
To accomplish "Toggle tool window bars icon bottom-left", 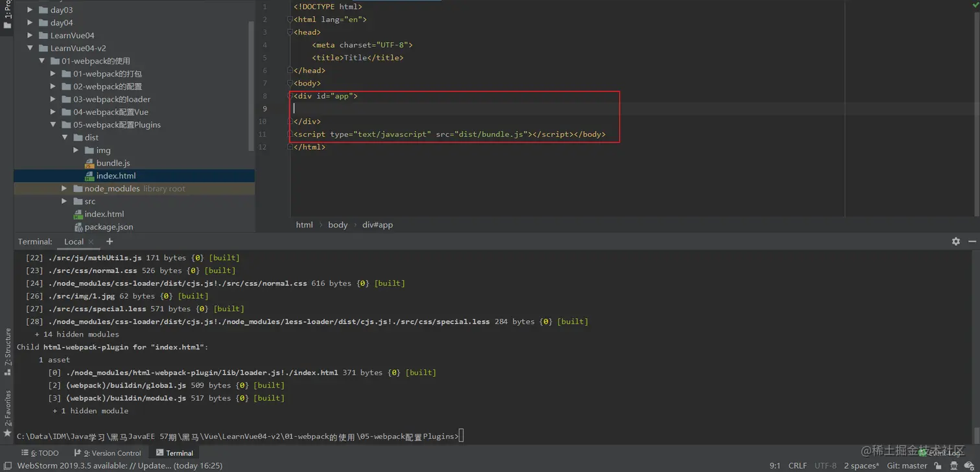I will tap(7, 466).
